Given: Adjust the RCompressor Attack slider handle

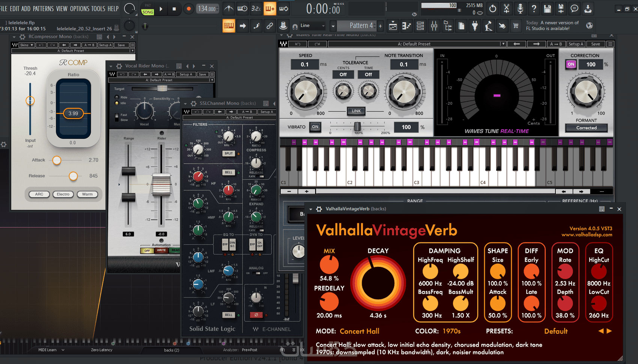Looking at the screenshot, I should click(57, 160).
